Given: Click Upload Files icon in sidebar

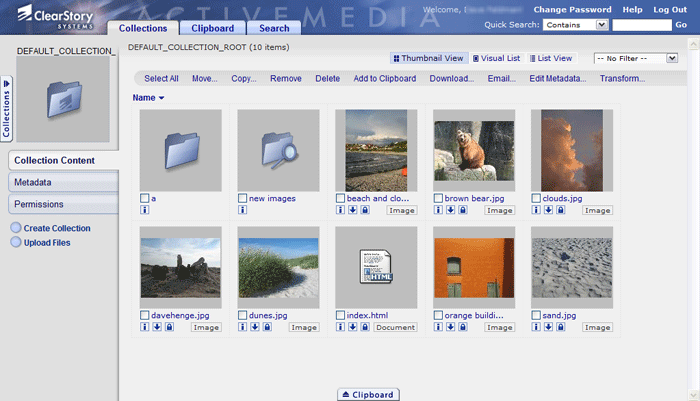Looking at the screenshot, I should pyautogui.click(x=16, y=242).
